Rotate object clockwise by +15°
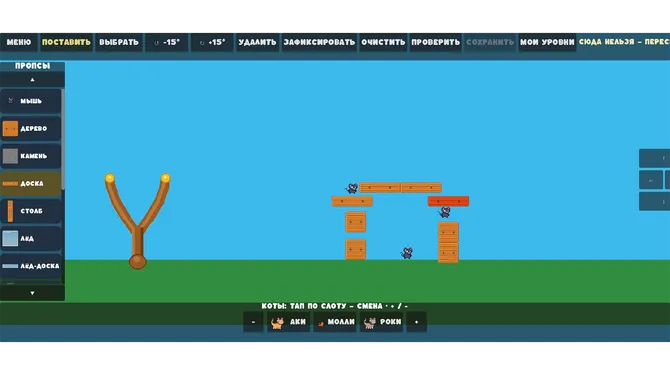670x376 pixels. click(212, 42)
